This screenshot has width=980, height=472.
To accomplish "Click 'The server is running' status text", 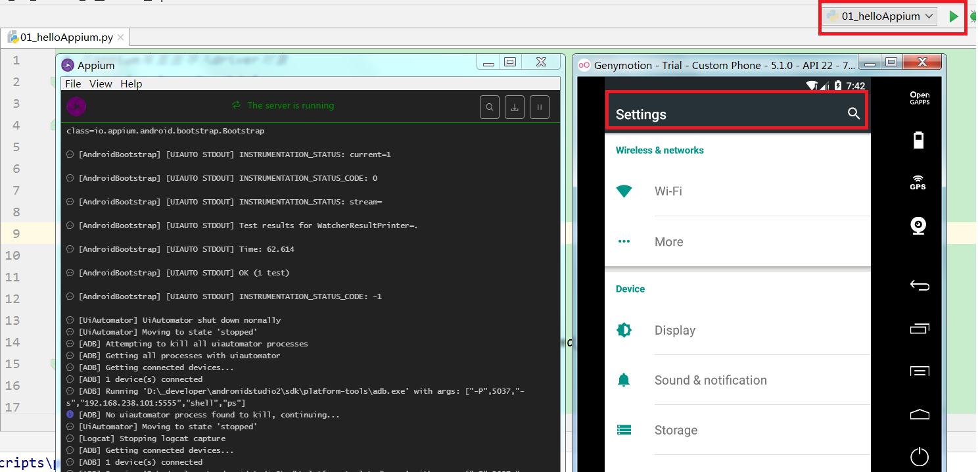I will coord(291,105).
